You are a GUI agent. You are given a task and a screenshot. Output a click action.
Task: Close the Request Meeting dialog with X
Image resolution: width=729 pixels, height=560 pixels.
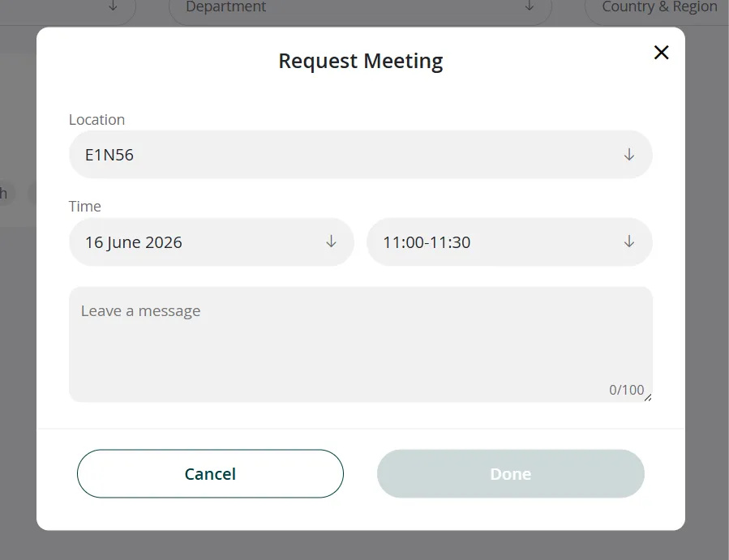(x=662, y=53)
